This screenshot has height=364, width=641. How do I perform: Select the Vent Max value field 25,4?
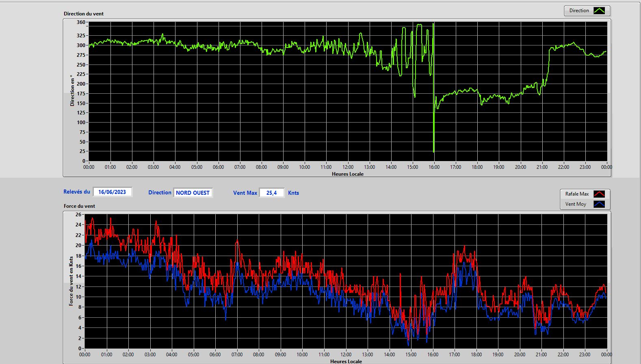[x=271, y=193]
